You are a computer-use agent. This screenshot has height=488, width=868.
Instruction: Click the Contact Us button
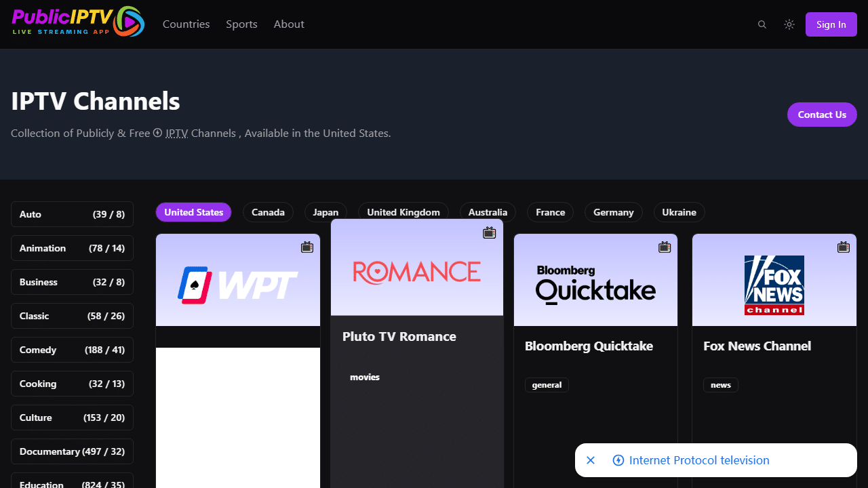tap(822, 115)
